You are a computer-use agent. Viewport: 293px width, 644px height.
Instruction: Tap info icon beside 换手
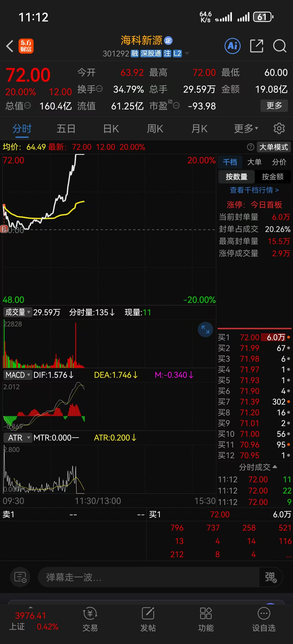[x=99, y=89]
